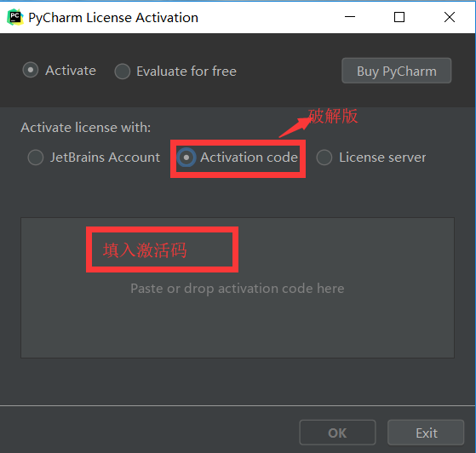
Task: Click the PyCharm License Activation title bar
Action: pyautogui.click(x=113, y=17)
